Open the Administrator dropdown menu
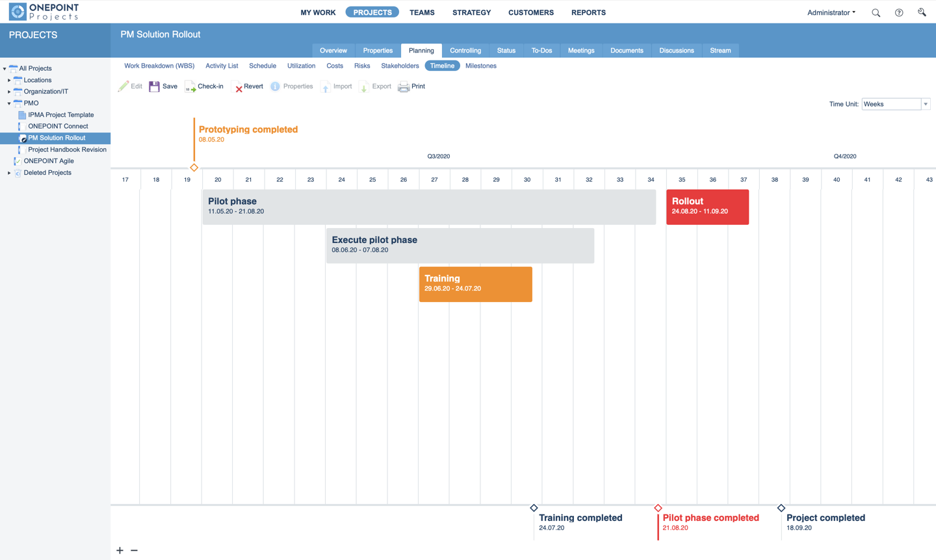 pyautogui.click(x=831, y=12)
